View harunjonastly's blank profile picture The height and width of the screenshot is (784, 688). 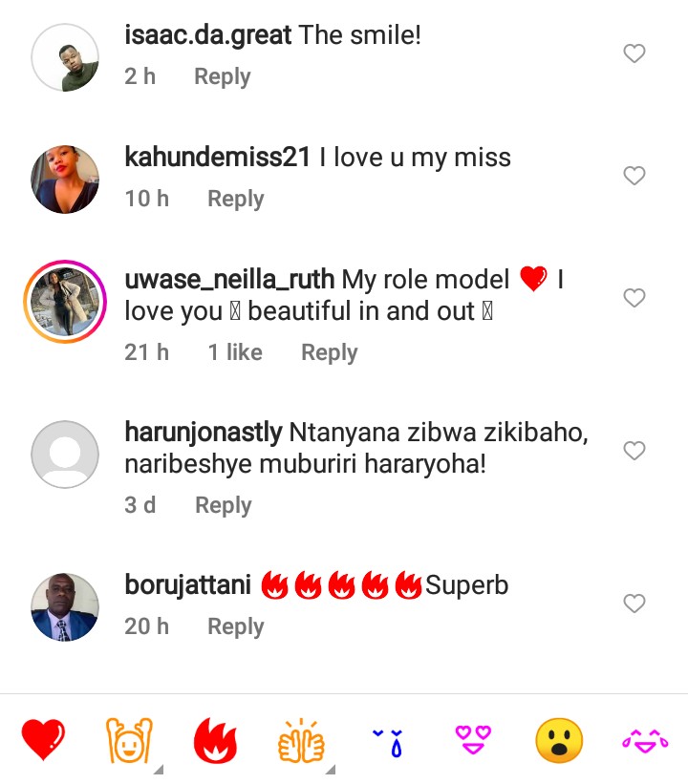click(65, 455)
